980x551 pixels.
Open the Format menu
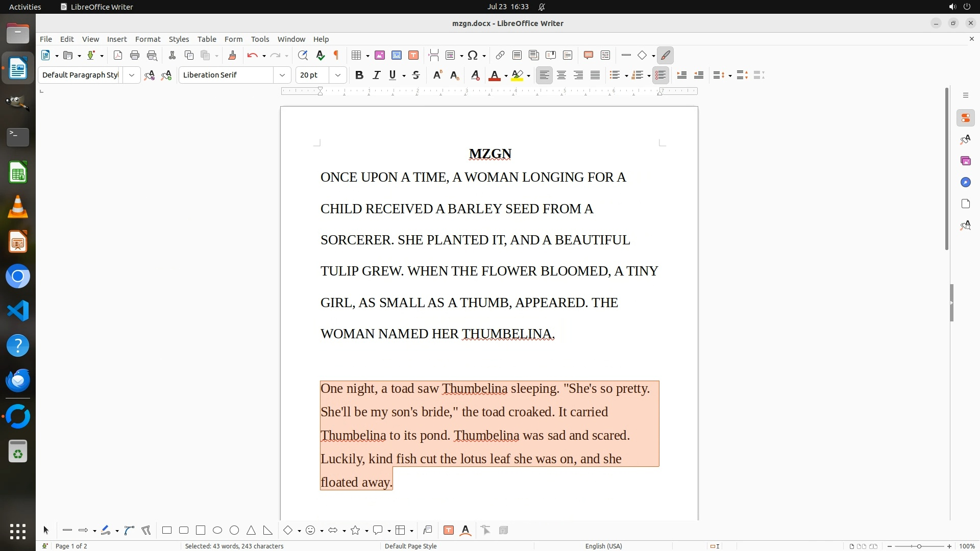148,39
